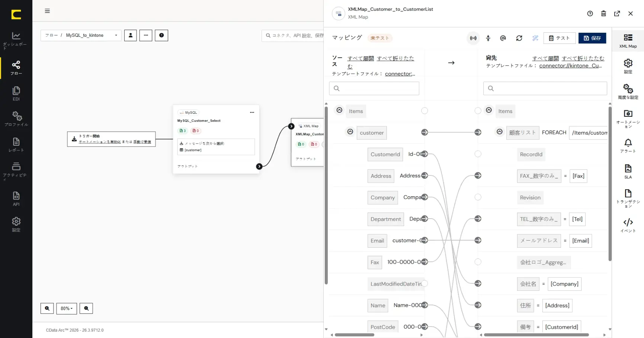Open the Profile page from sidebar
The height and width of the screenshot is (338, 644).
coord(16,119)
